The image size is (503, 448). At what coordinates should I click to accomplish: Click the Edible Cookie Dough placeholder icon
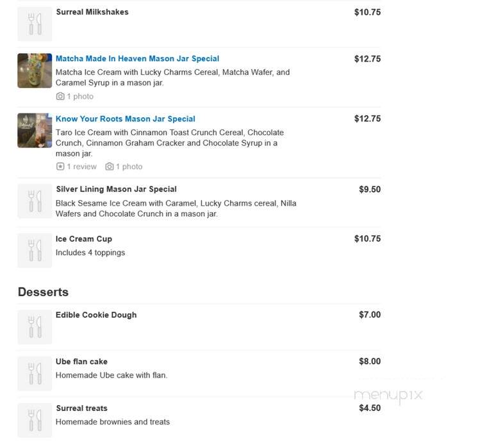click(x=35, y=327)
